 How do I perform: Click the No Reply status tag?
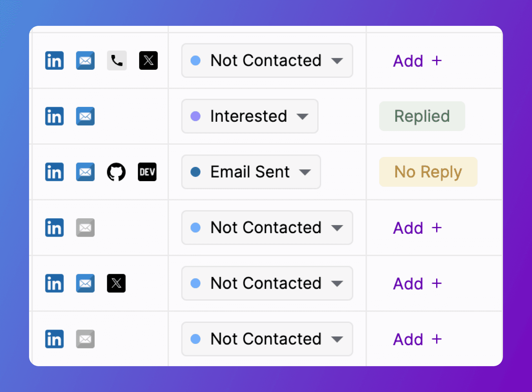[x=428, y=172]
